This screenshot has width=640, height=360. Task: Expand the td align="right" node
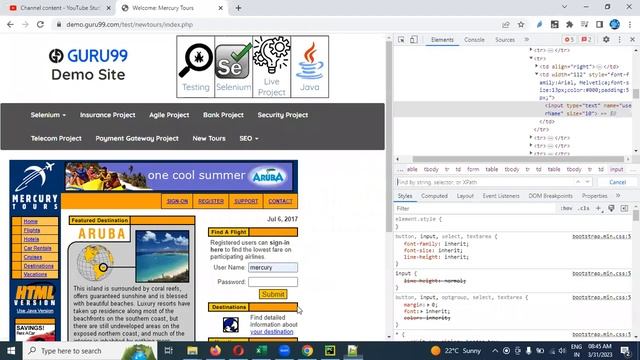pos(537,66)
